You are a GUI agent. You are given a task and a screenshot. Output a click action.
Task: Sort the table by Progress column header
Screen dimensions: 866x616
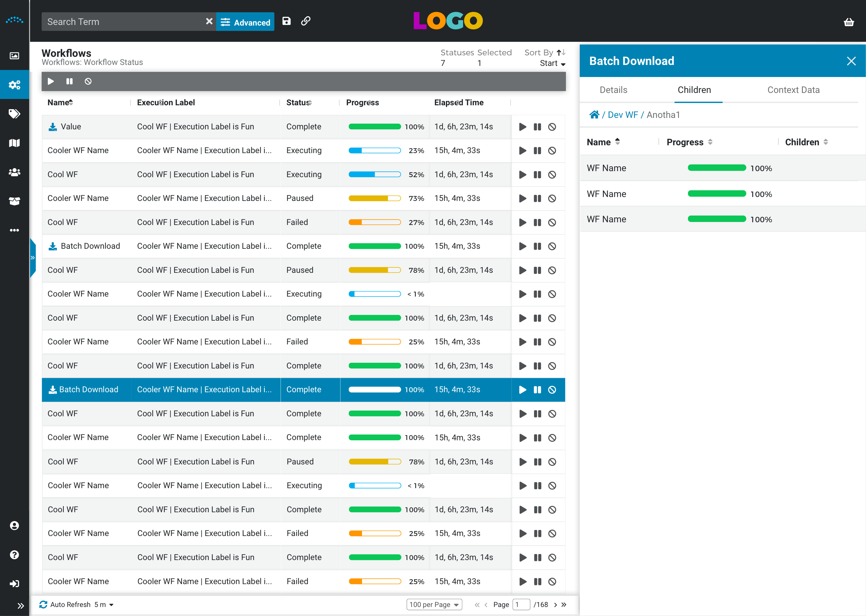point(362,102)
